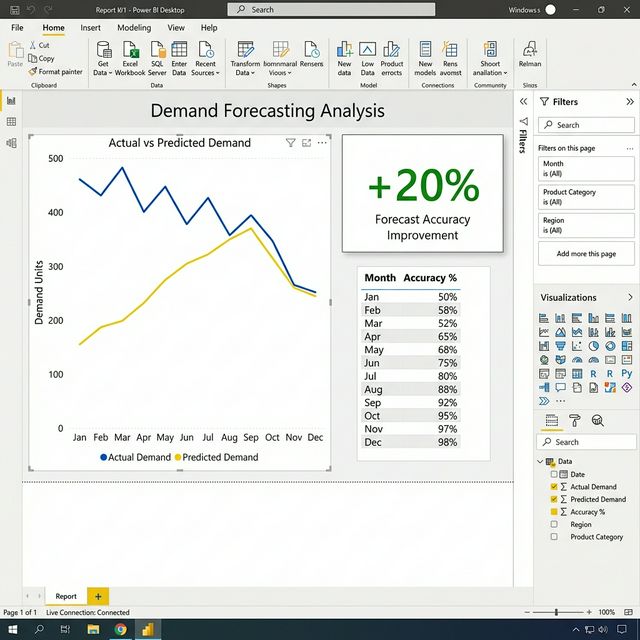Add a new report page with plus button
This screenshot has width=640, height=640.
[x=97, y=596]
